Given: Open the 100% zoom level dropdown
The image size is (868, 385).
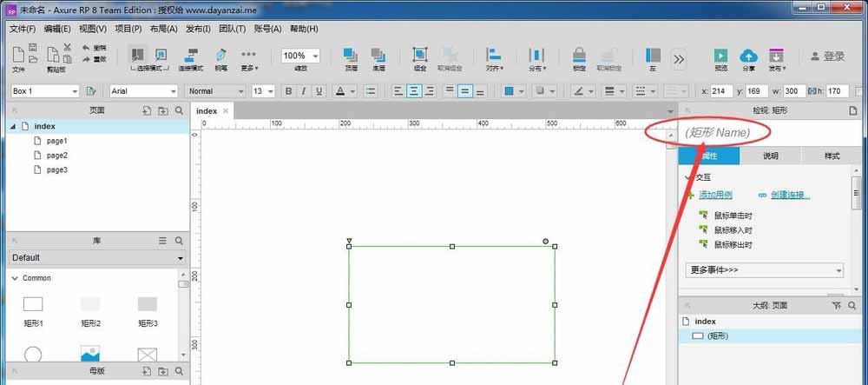Looking at the screenshot, I should (x=300, y=56).
